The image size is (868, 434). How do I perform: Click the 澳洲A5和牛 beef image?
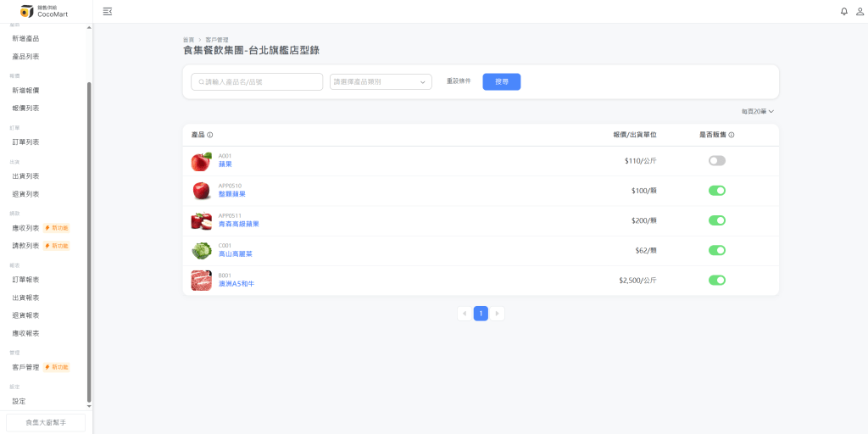(202, 281)
